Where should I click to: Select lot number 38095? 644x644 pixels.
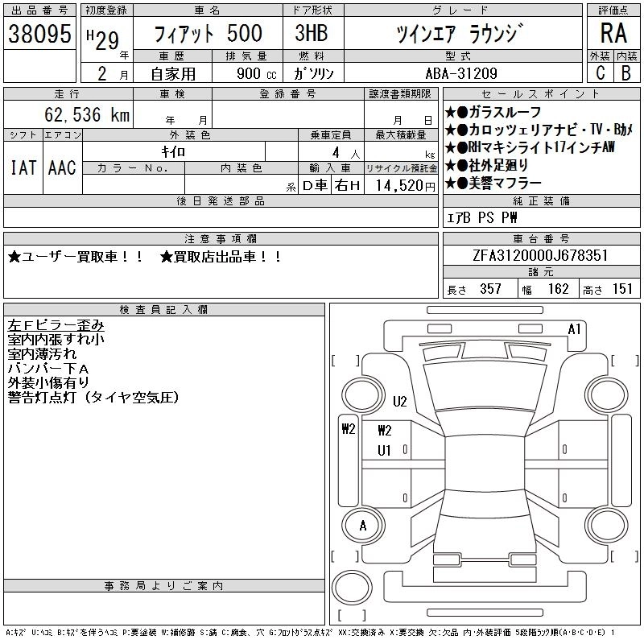click(x=39, y=34)
